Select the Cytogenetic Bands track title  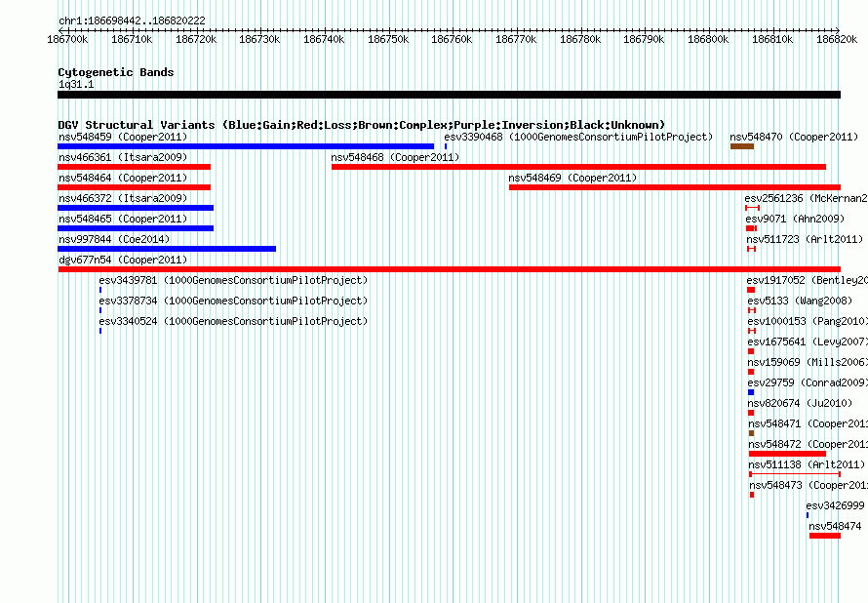coord(116,72)
